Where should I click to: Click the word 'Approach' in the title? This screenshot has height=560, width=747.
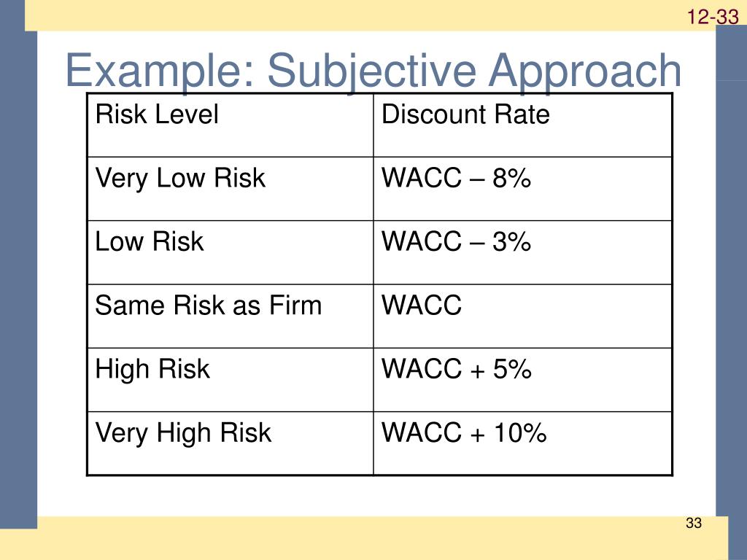click(586, 71)
